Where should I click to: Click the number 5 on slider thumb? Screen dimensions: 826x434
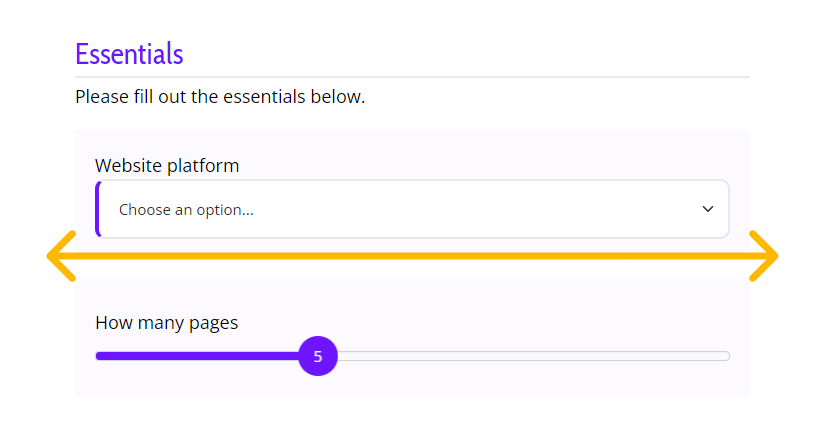tap(318, 357)
